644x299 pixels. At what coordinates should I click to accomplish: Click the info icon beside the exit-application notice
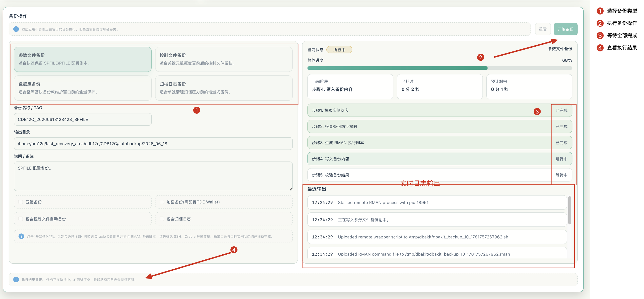(x=16, y=29)
